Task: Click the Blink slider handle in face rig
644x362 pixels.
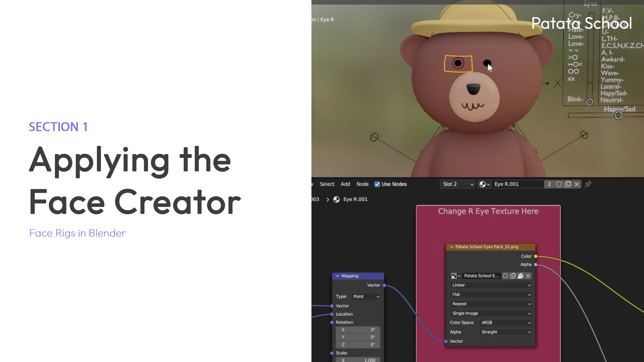Action: (589, 102)
